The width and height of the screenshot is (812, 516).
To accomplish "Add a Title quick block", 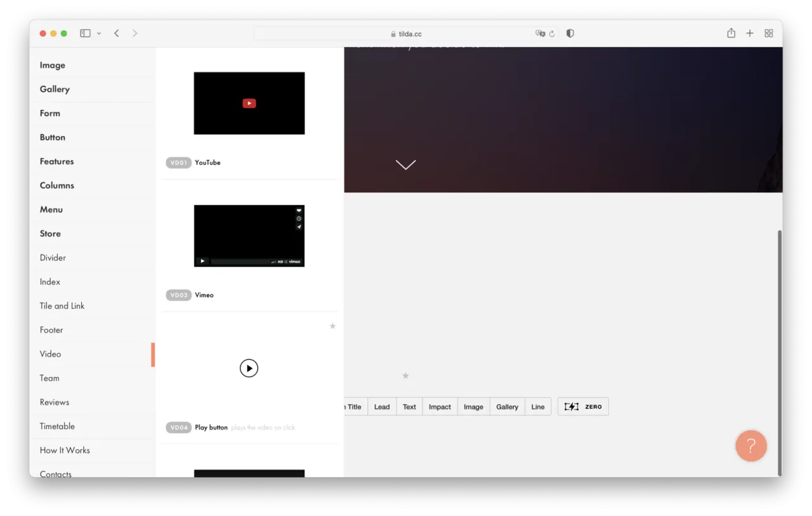I will tap(355, 407).
